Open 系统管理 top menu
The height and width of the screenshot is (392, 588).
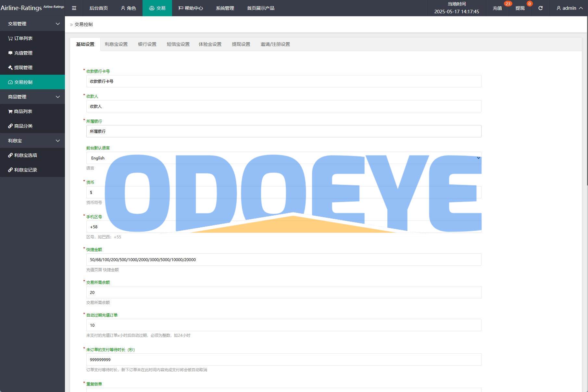click(x=225, y=8)
